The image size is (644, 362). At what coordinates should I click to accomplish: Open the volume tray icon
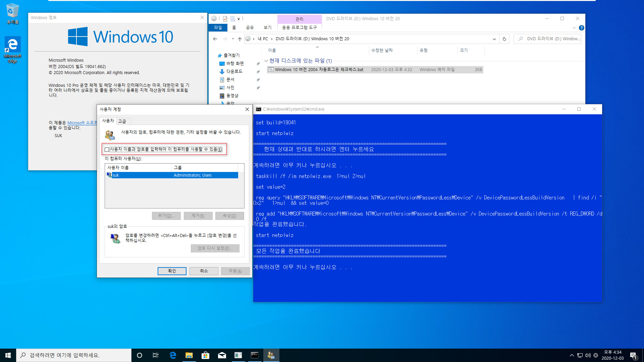[588, 355]
